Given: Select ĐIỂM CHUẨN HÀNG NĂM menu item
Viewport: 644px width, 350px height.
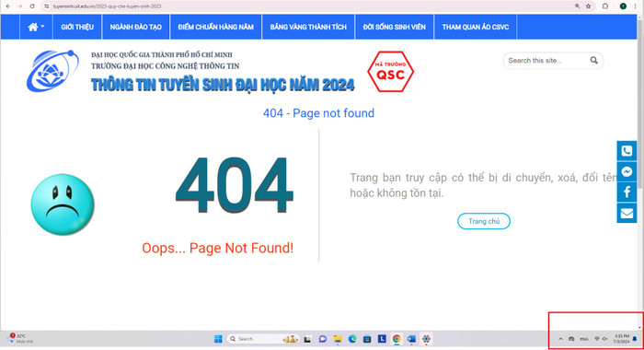Looking at the screenshot, I should click(215, 27).
